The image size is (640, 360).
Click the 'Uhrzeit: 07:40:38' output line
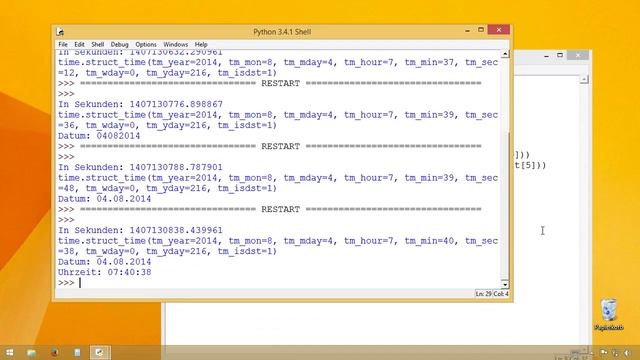(104, 272)
